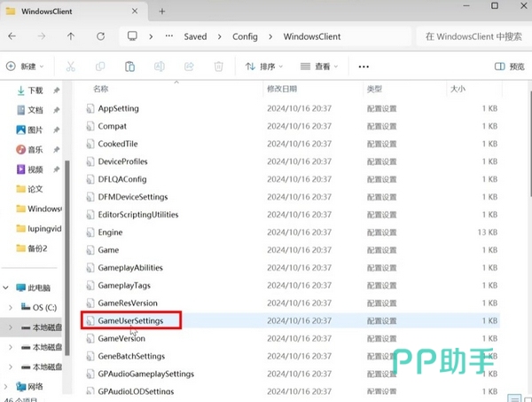Image resolution: width=532 pixels, height=402 pixels.
Task: Open a new tab with plus button
Action: [162, 11]
